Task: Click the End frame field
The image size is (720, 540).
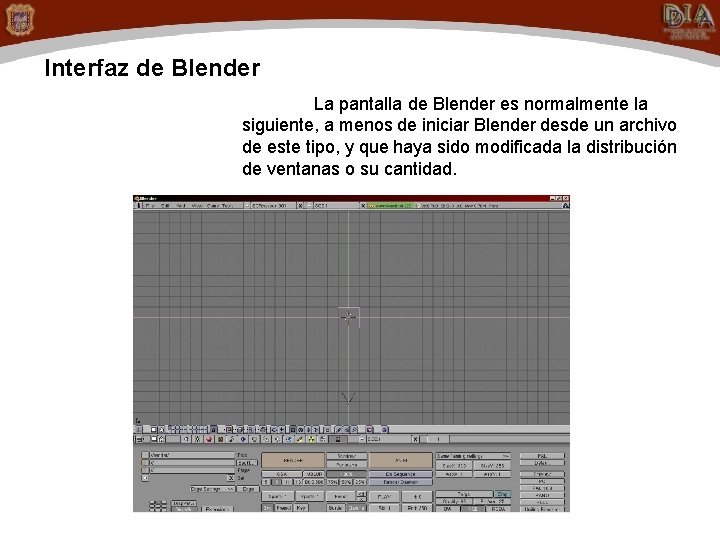Action: coord(417,508)
